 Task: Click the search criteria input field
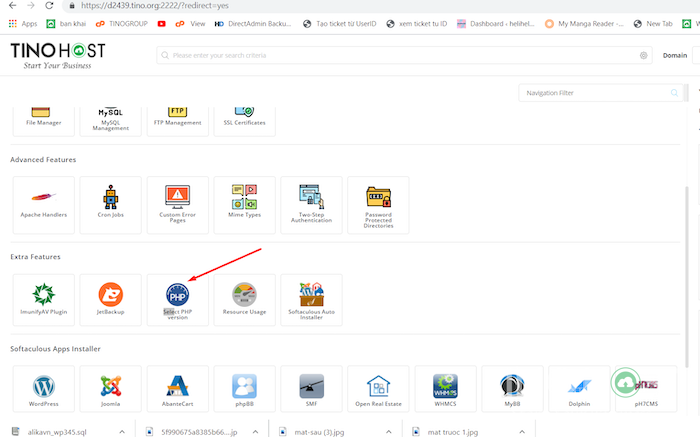click(404, 55)
